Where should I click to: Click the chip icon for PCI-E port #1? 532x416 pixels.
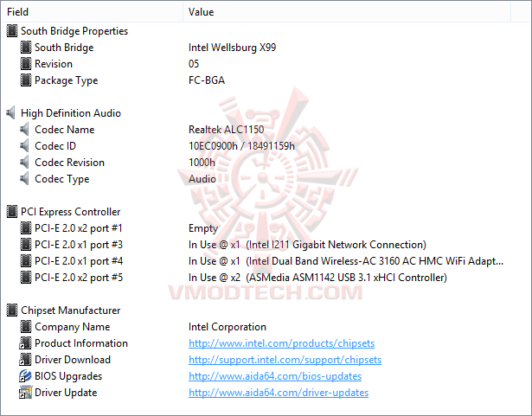[x=26, y=228]
